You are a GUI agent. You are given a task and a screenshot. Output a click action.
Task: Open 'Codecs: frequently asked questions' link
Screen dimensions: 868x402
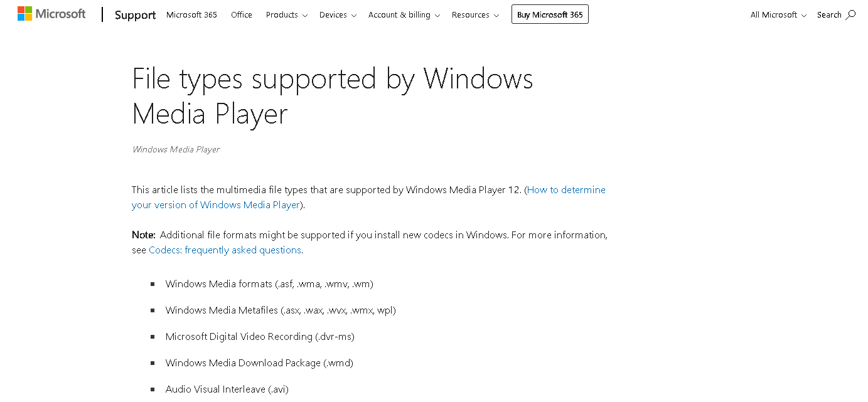click(225, 250)
